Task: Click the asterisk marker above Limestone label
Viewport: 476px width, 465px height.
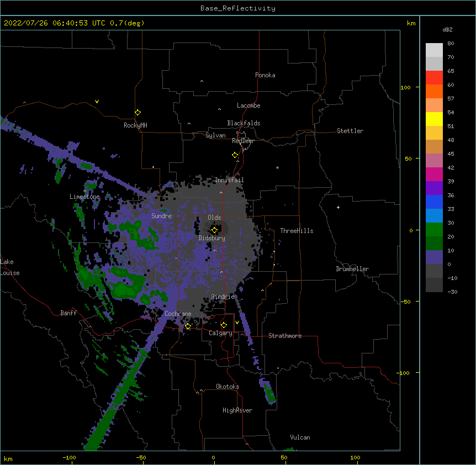Action: pos(84,191)
